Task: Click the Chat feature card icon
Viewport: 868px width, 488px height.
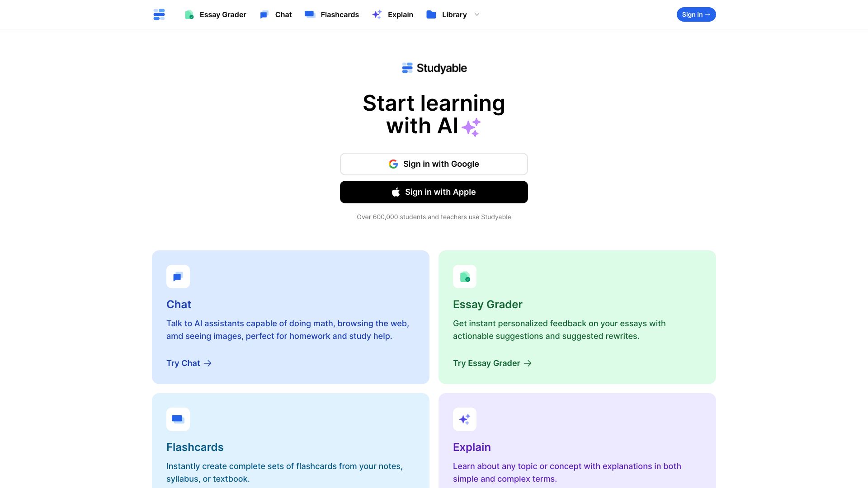Action: [x=178, y=277]
